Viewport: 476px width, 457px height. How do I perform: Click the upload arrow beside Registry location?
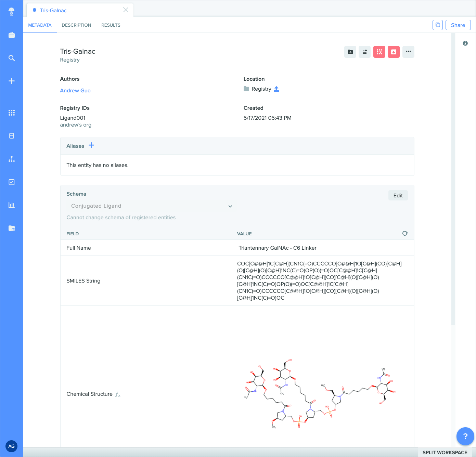tap(276, 89)
